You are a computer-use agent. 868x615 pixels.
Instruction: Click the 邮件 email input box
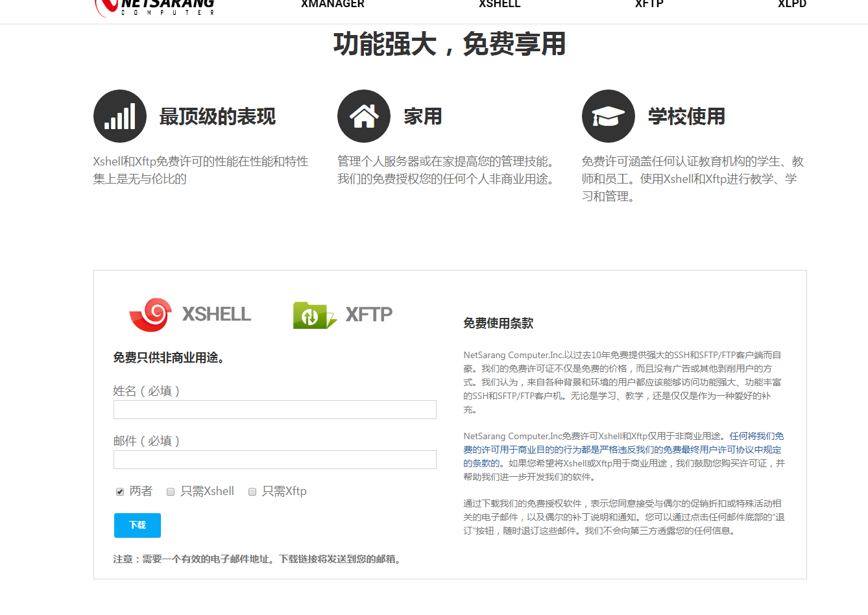(274, 459)
